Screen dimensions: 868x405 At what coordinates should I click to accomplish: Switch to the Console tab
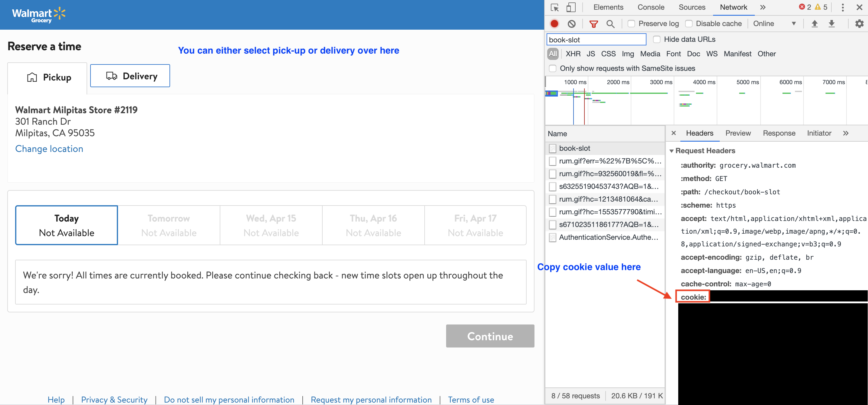coord(651,7)
